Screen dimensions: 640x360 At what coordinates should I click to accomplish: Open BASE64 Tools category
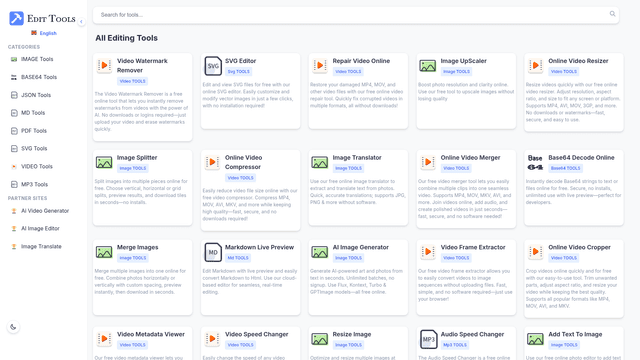click(x=39, y=77)
